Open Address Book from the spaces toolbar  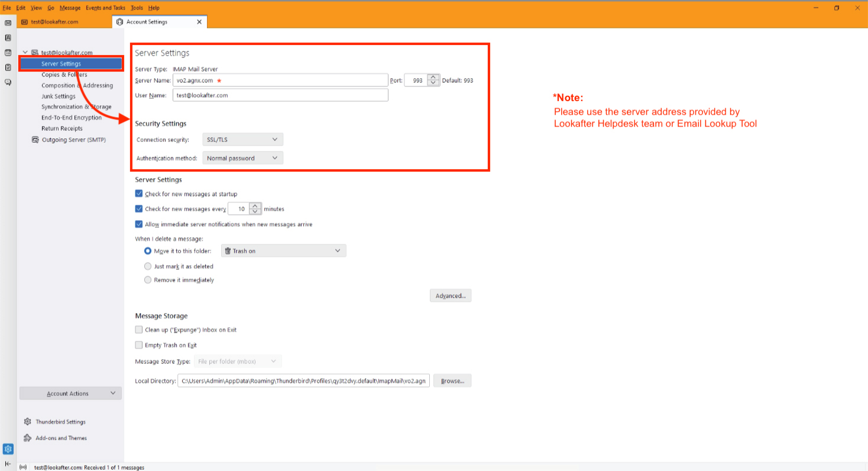pos(8,38)
